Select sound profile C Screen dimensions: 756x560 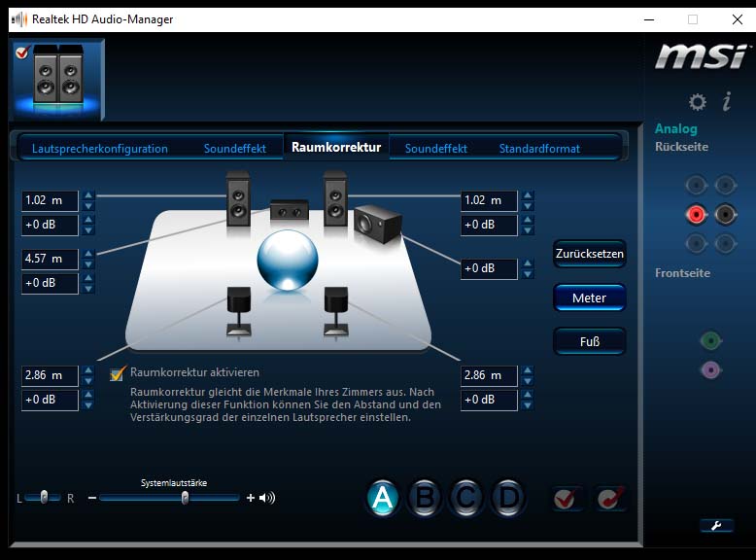[466, 498]
